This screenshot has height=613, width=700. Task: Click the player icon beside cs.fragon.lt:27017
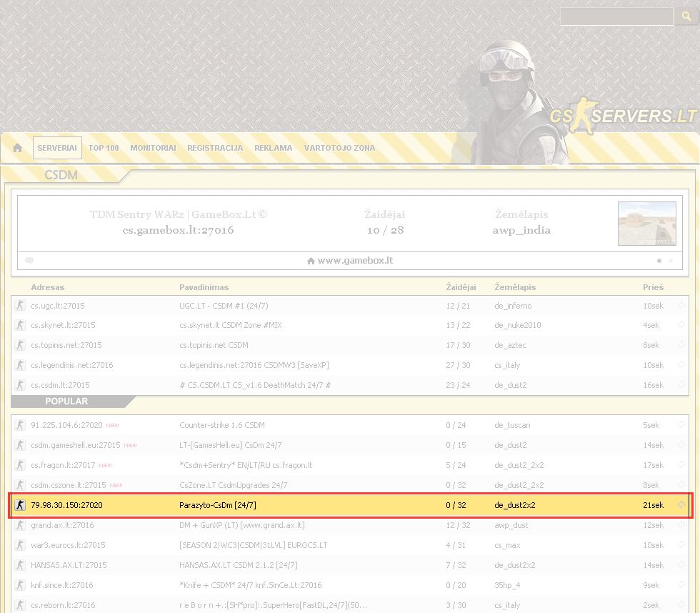coord(20,465)
